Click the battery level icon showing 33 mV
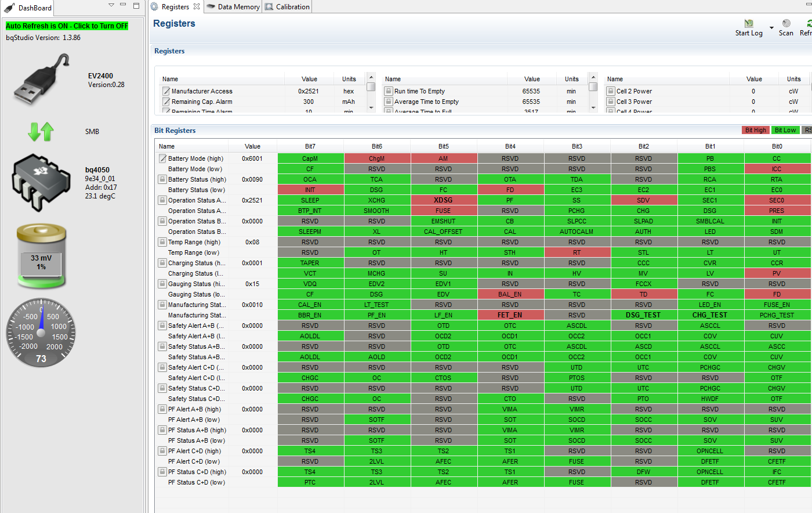The image size is (812, 513). [41, 257]
